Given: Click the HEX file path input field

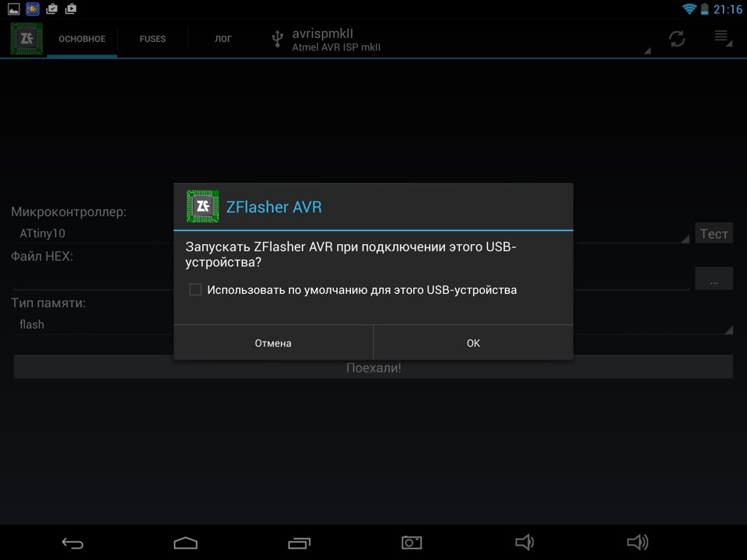Looking at the screenshot, I should click(x=352, y=280).
